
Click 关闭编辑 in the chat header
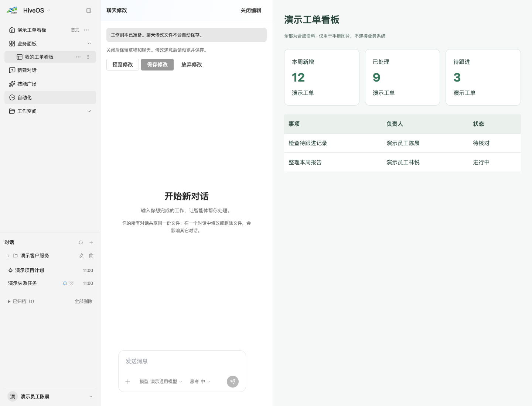point(251,10)
